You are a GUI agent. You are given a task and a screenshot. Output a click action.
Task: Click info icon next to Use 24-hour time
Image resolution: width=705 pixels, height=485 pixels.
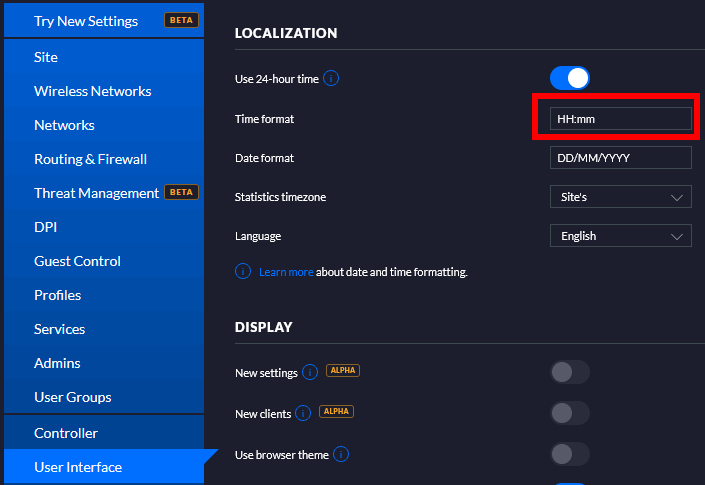click(331, 78)
